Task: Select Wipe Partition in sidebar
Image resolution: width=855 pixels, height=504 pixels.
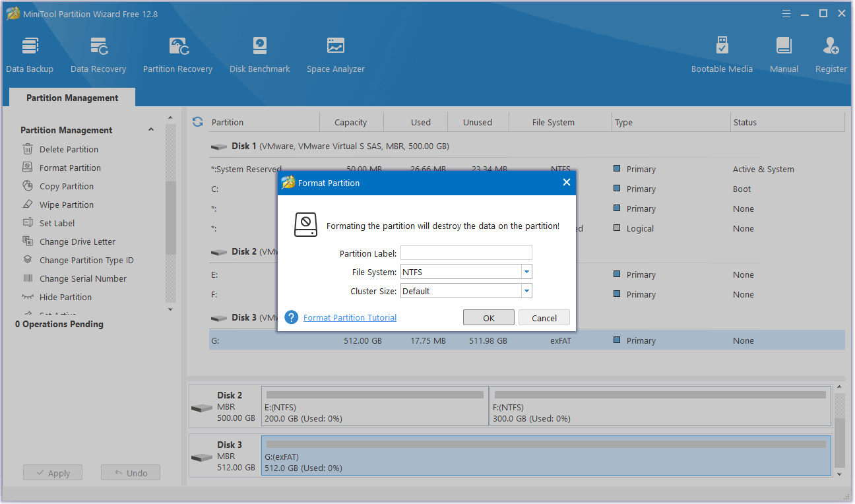Action: pyautogui.click(x=67, y=205)
